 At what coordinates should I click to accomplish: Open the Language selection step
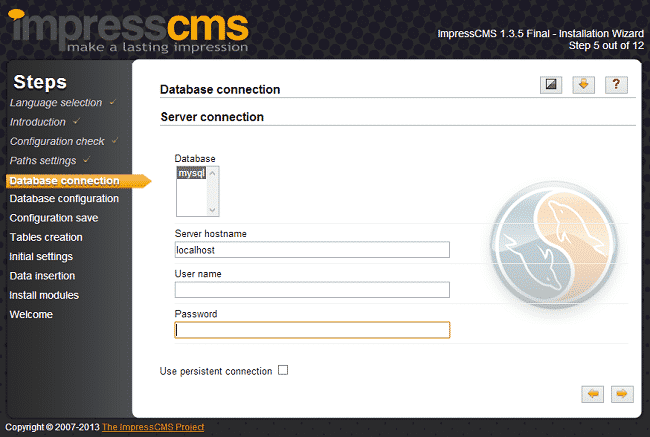click(56, 103)
